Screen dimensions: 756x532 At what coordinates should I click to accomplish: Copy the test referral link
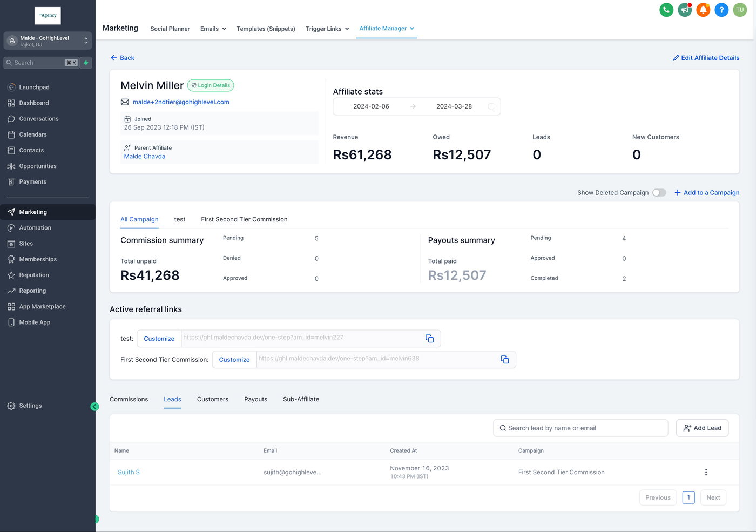(429, 339)
